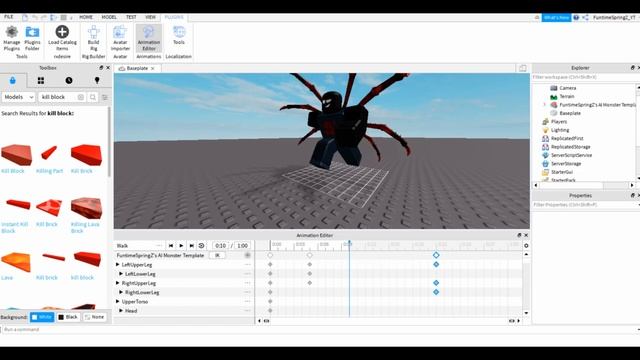
Task: Select the RightLowerLeg blue keyframe
Action: 436,292
